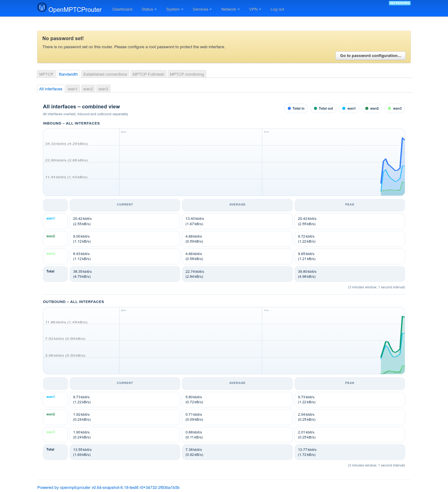The image size is (448, 492).
Task: Open the MPTCP monitoring tab
Action: click(x=187, y=74)
